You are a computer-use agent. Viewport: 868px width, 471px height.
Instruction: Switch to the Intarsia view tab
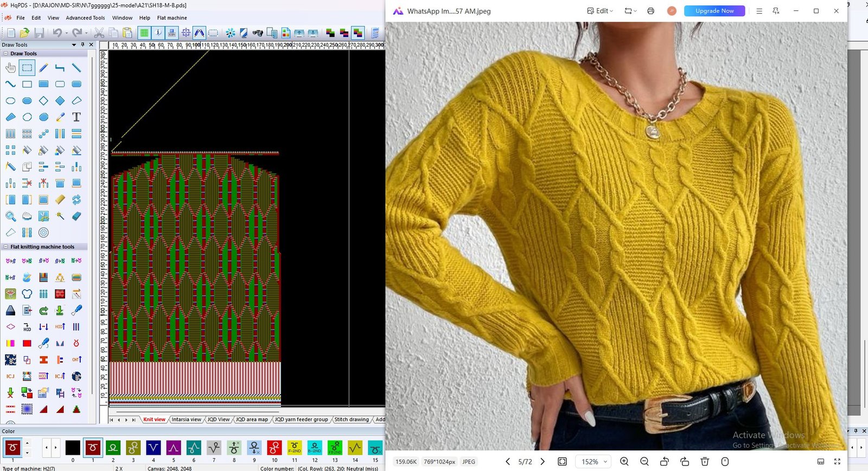point(186,420)
